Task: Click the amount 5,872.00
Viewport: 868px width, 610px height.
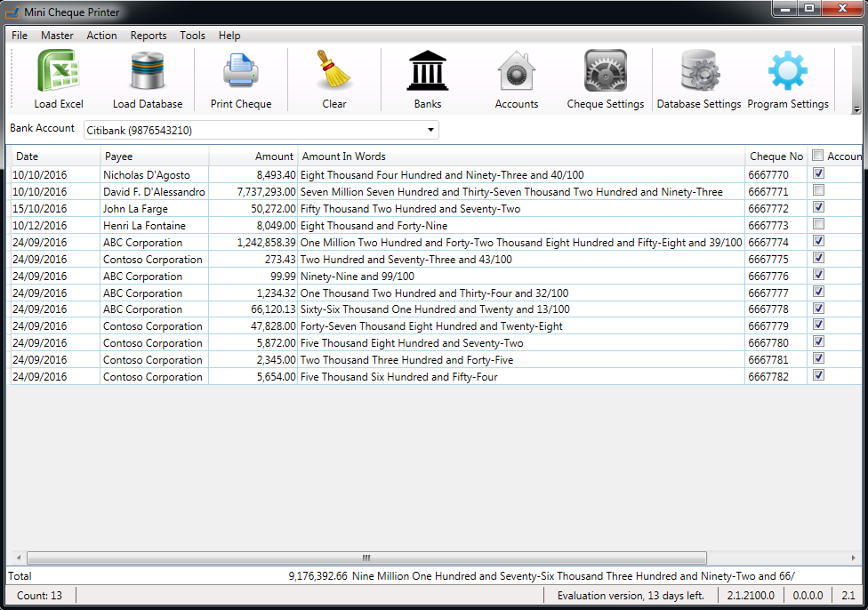Action: (x=277, y=343)
